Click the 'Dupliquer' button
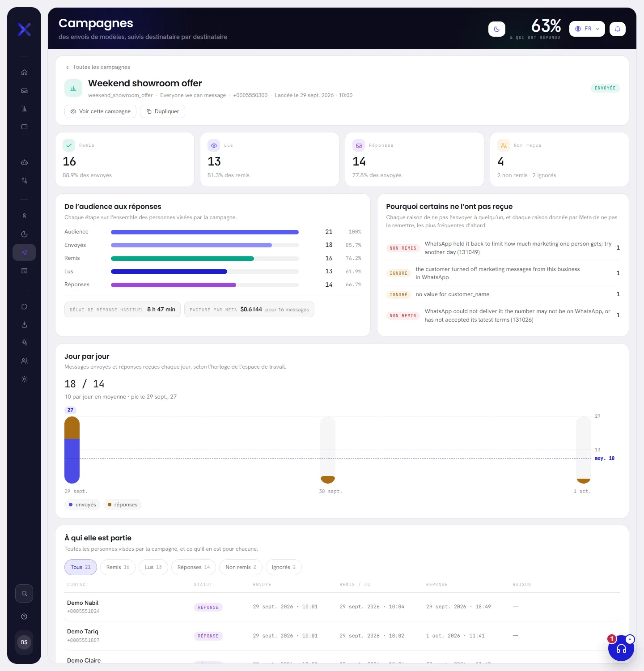The width and height of the screenshot is (644, 671). (162, 111)
